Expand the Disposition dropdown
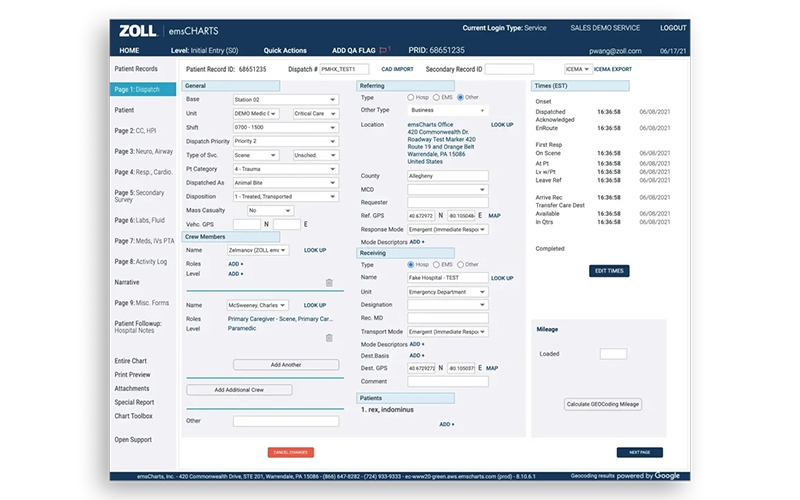Screen dimensions: 800x500 click(285, 197)
